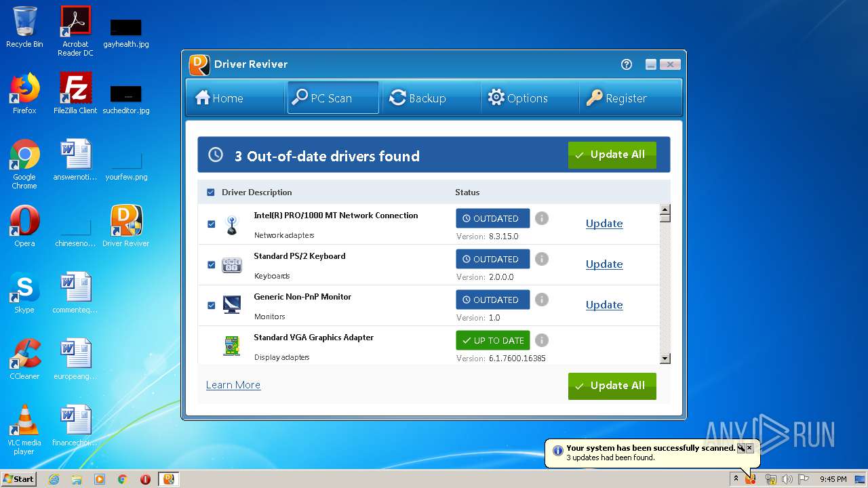Open the Home tab in Driver Reviver

(235, 98)
